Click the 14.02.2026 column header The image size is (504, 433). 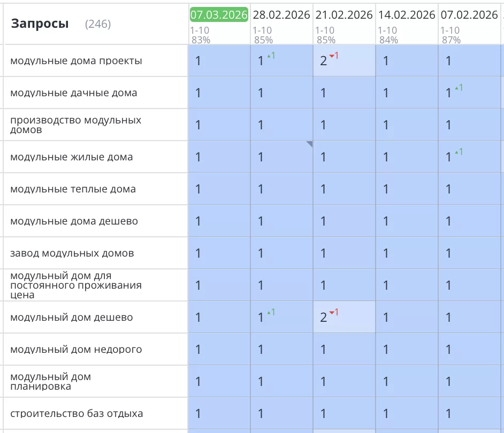point(407,15)
